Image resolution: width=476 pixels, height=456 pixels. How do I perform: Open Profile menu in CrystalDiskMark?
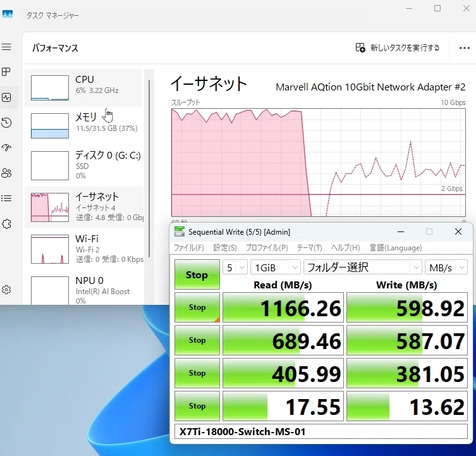[x=267, y=248]
